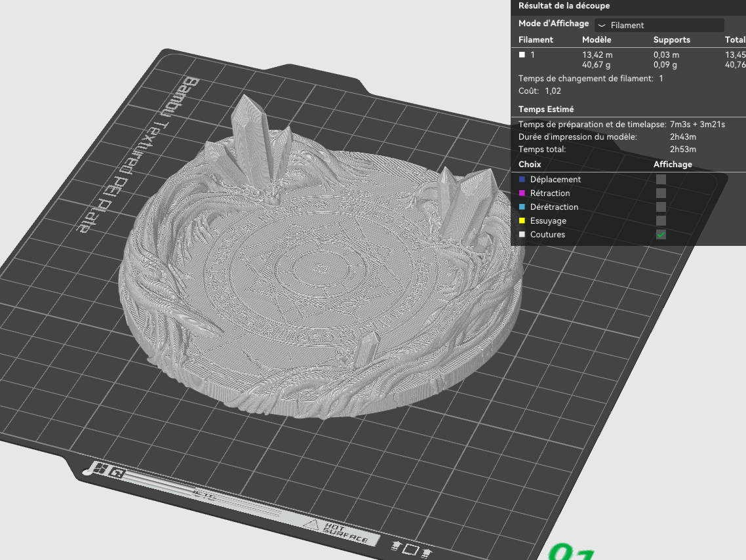Image resolution: width=746 pixels, height=560 pixels.
Task: Click the 'Choix' column header
Action: [530, 165]
